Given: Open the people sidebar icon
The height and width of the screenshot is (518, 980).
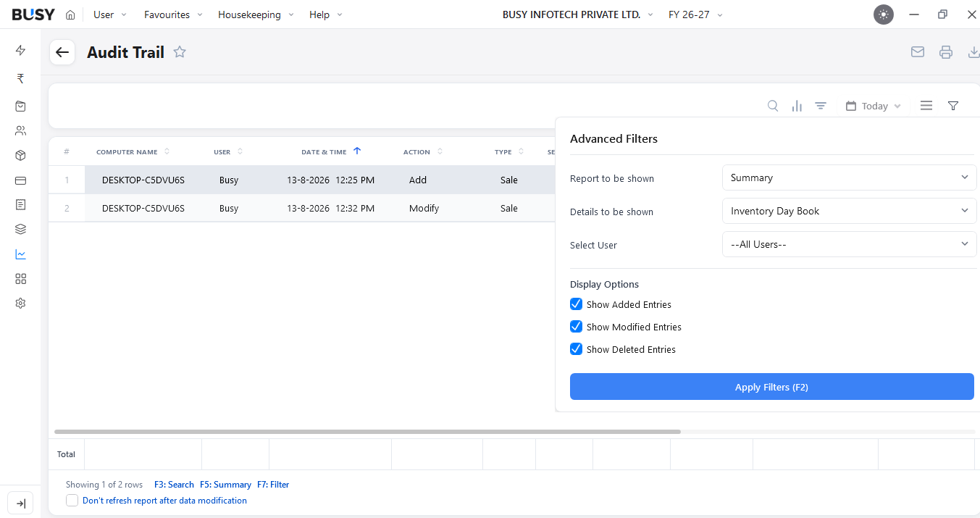Looking at the screenshot, I should coord(20,130).
